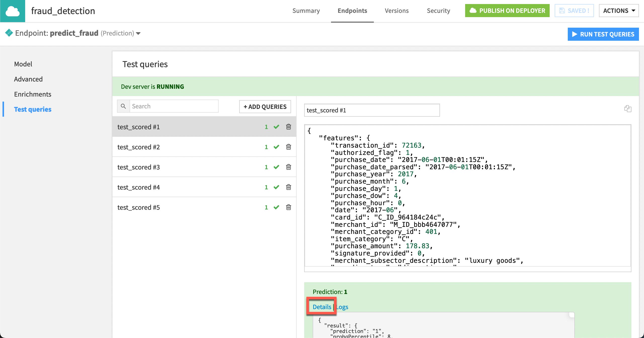Click inside the Search queries field
644x338 pixels.
(x=174, y=106)
